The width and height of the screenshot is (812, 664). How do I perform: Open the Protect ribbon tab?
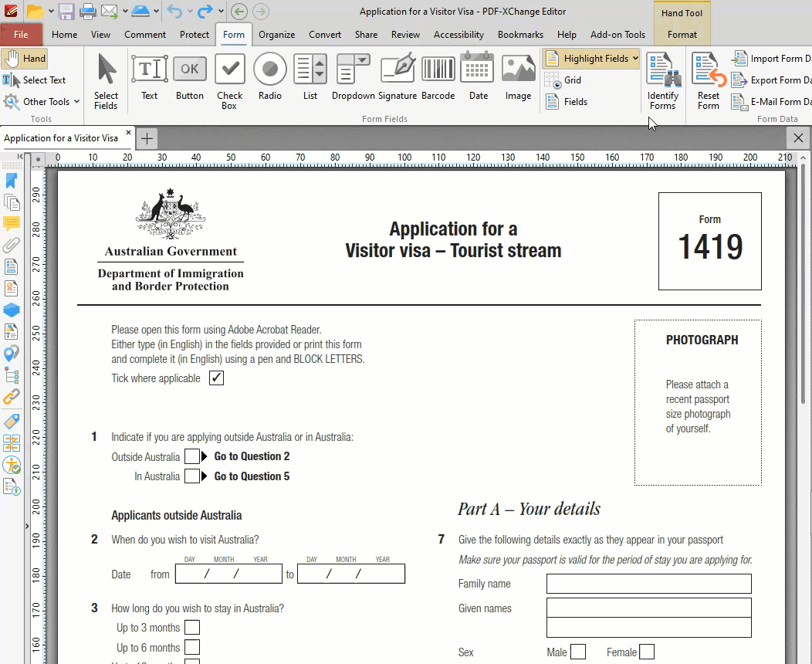[195, 35]
